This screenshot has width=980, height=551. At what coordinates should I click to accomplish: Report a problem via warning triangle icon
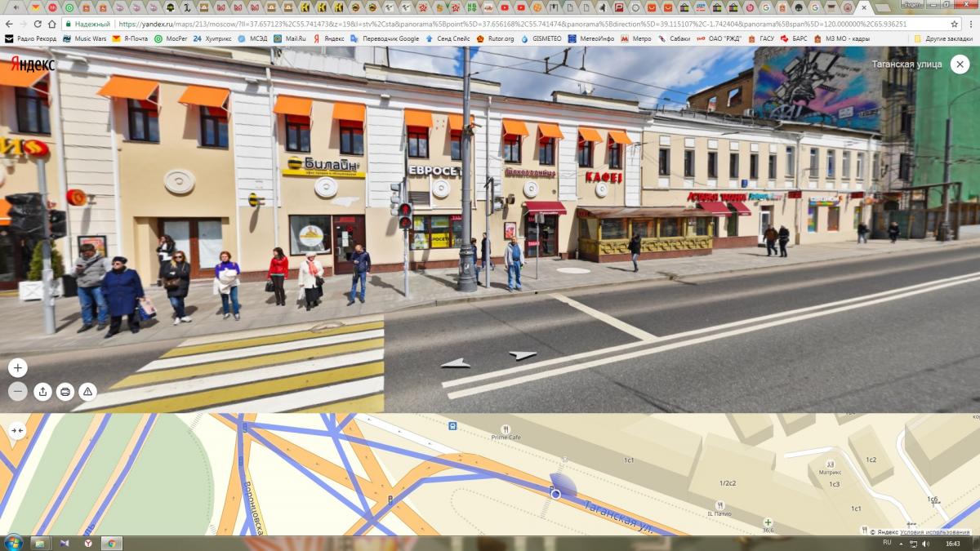(88, 392)
